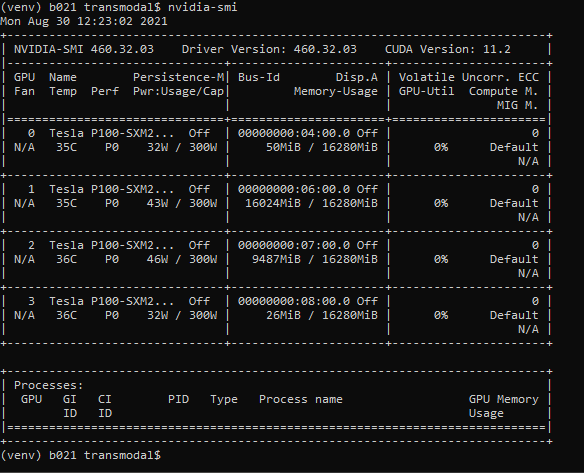584x473 pixels.
Task: Click the Bus-Id column header
Action: tap(259, 77)
